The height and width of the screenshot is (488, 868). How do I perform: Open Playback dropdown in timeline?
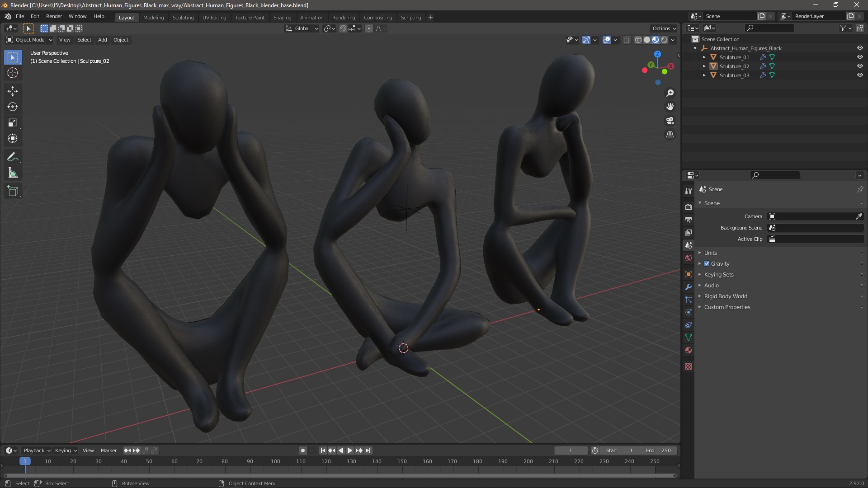click(x=37, y=450)
